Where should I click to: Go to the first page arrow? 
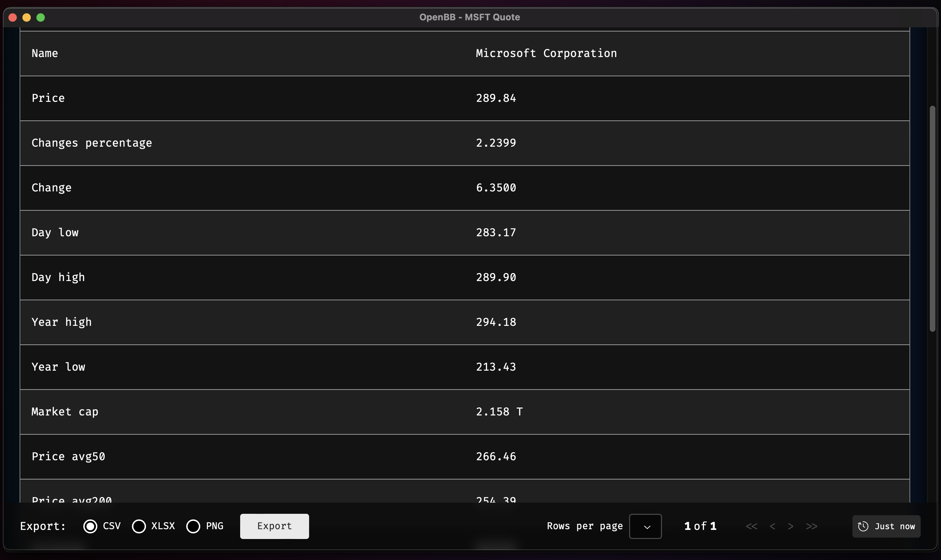[751, 526]
